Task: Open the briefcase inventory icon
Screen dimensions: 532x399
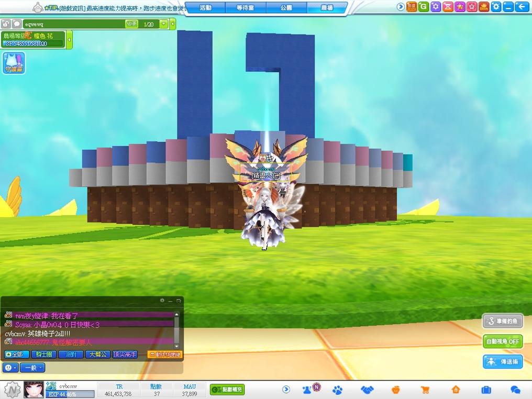Action: tap(485, 390)
